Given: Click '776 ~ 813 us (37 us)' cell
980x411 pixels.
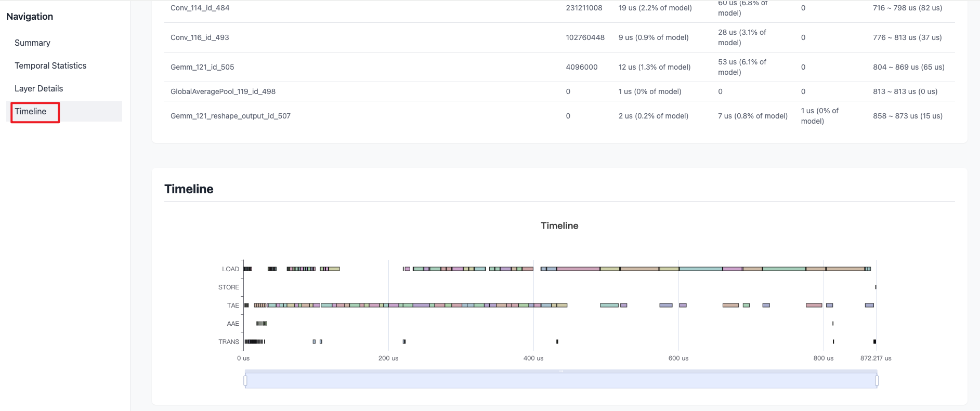Looking at the screenshot, I should point(907,37).
